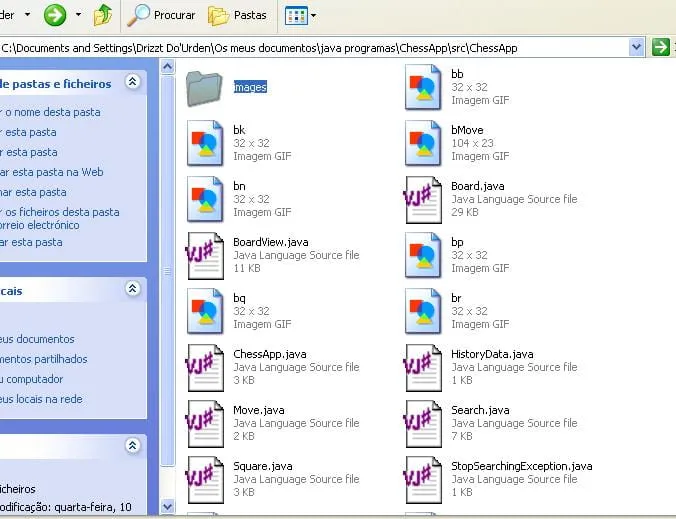
Task: Click the 'Square.java' file name text
Action: pyautogui.click(x=263, y=466)
